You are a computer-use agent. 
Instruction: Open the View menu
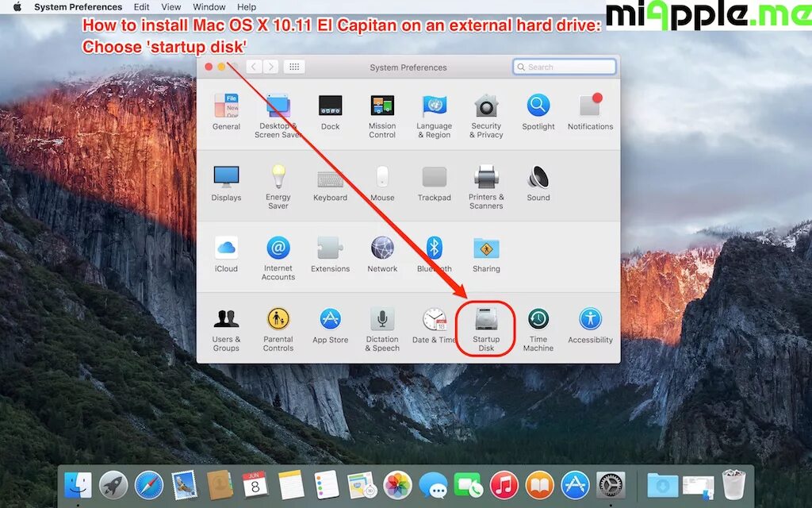pos(171,6)
